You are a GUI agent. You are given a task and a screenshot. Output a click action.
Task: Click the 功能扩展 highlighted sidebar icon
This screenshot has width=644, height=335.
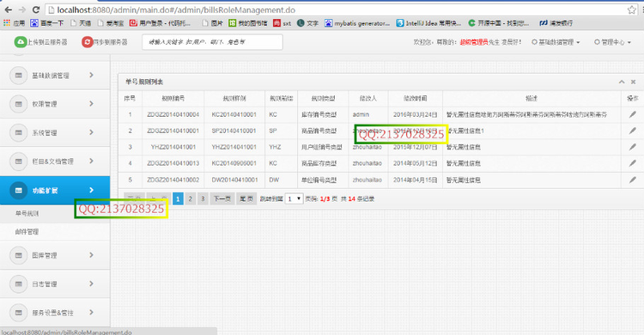pyautogui.click(x=19, y=191)
